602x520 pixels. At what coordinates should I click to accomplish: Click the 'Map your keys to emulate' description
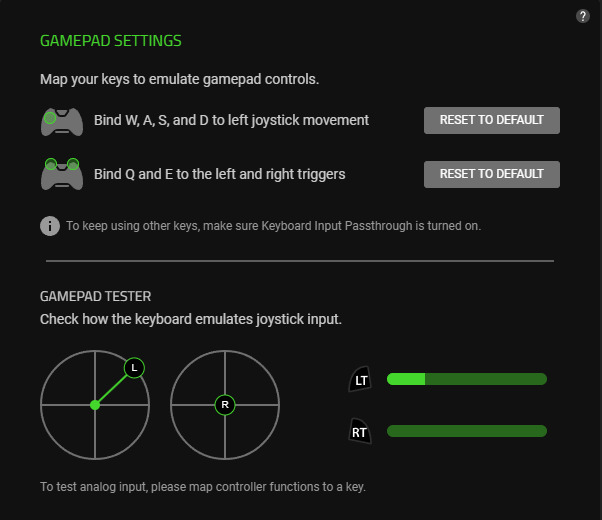(180, 79)
